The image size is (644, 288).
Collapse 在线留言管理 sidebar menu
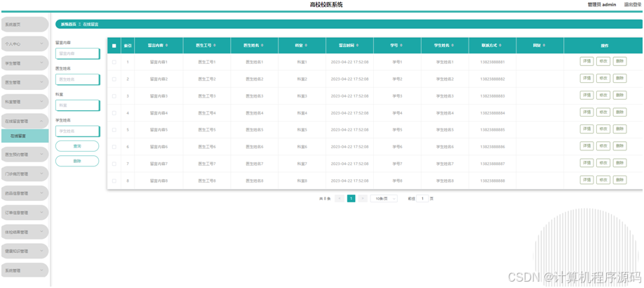click(25, 122)
